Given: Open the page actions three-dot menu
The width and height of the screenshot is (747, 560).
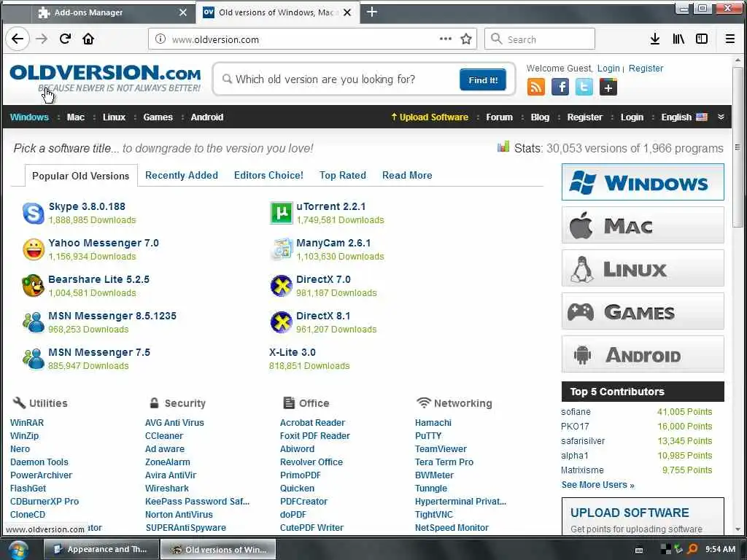Looking at the screenshot, I should [x=446, y=39].
